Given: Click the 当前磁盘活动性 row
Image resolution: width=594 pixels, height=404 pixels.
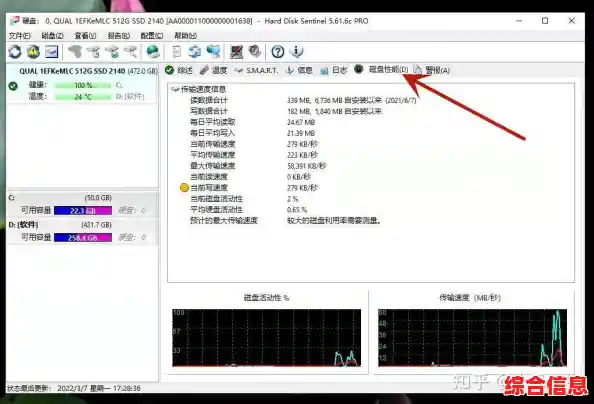Looking at the screenshot, I should 244,199.
